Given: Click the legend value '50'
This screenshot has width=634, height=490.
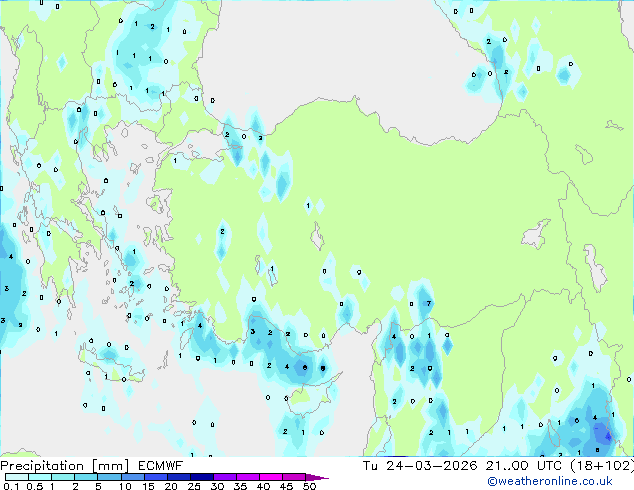Looking at the screenshot, I should click(309, 486).
